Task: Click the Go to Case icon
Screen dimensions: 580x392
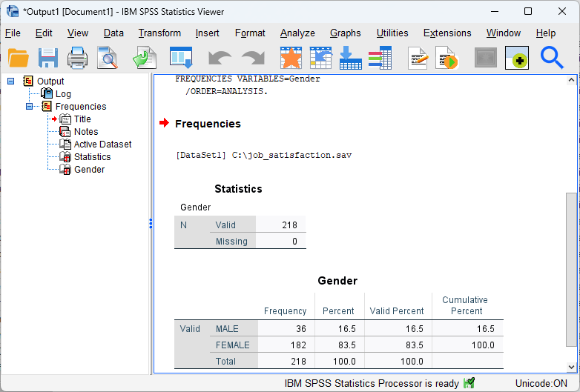Action: pyautogui.click(x=320, y=58)
